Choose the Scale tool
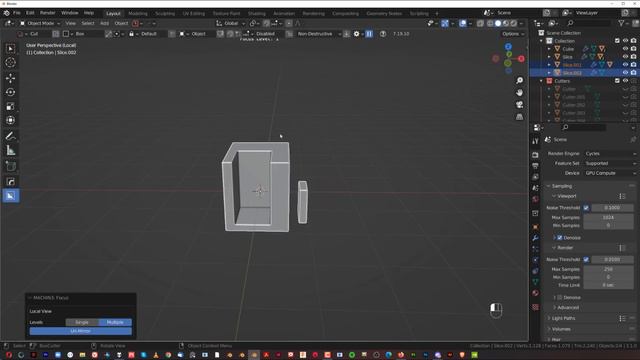This screenshot has width=640, height=360. (11, 106)
